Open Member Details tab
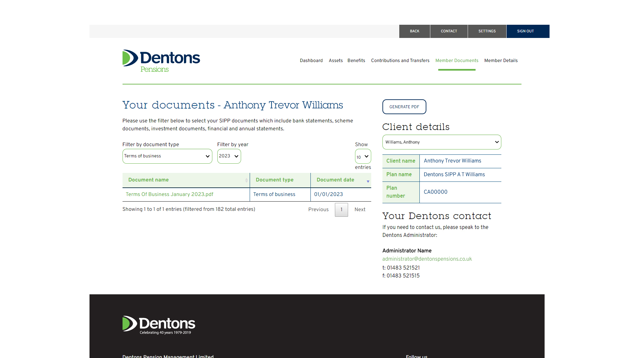 (x=501, y=61)
